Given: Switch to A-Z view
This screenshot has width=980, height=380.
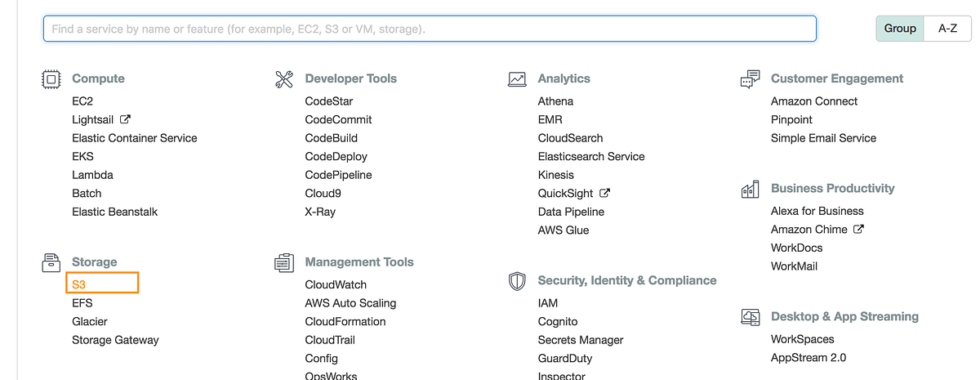Looking at the screenshot, I should tap(948, 28).
